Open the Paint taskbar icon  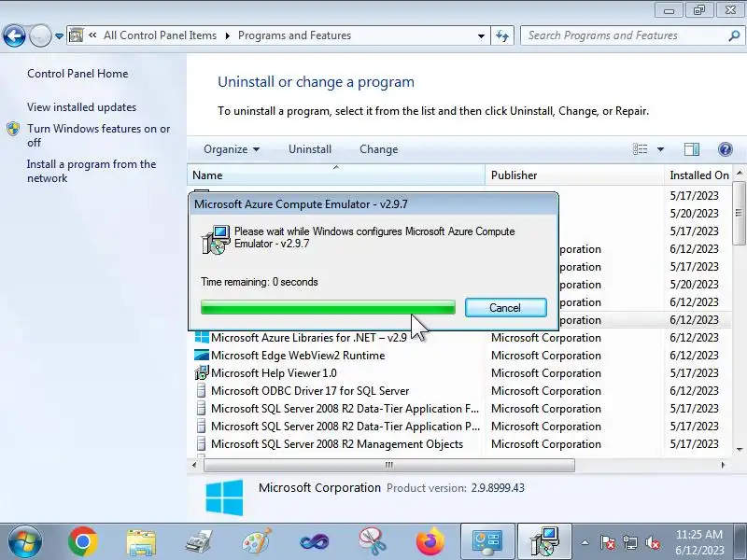(x=257, y=542)
